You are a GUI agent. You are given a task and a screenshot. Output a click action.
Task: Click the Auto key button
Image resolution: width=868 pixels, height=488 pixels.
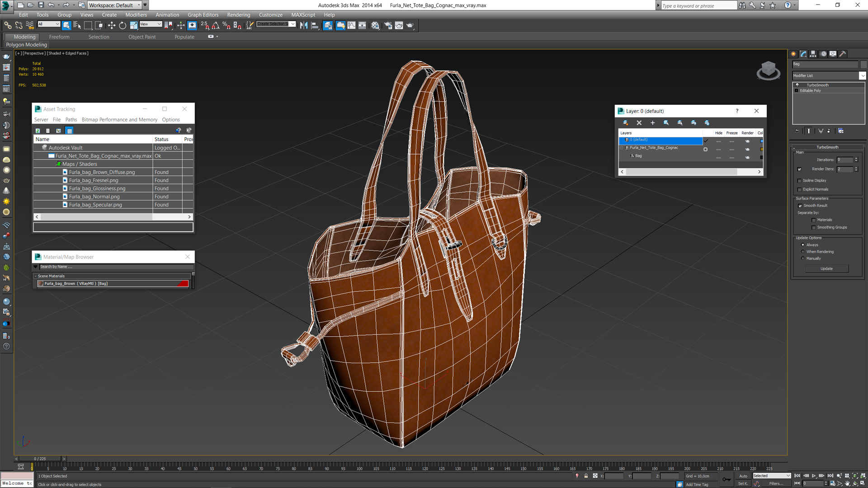click(x=743, y=476)
